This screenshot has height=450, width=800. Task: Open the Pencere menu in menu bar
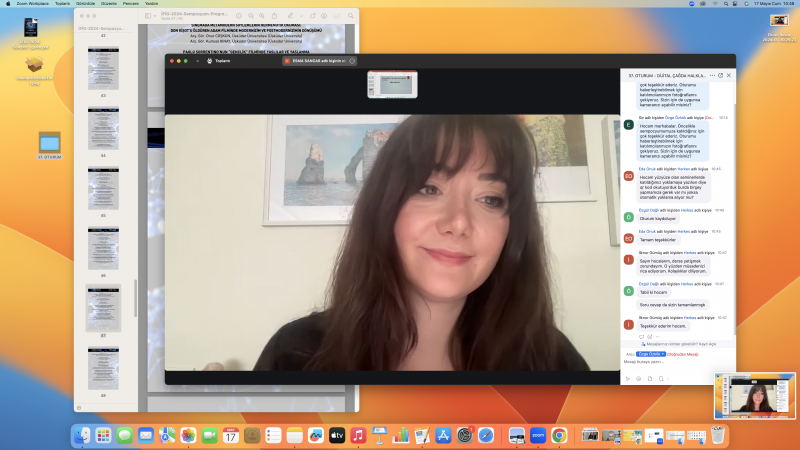coord(131,4)
